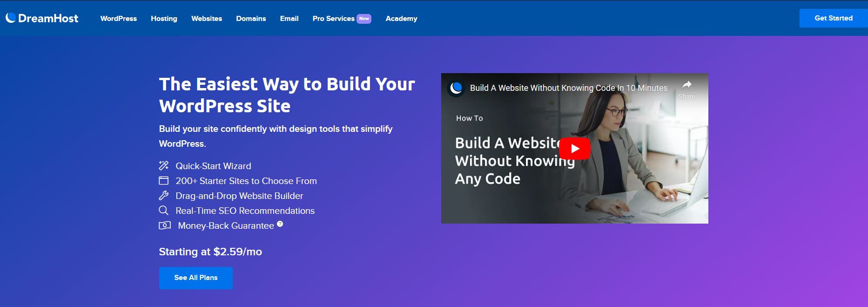Click the New badge beside Pro Services
Viewport: 868px width, 307px height.
pyautogui.click(x=364, y=19)
